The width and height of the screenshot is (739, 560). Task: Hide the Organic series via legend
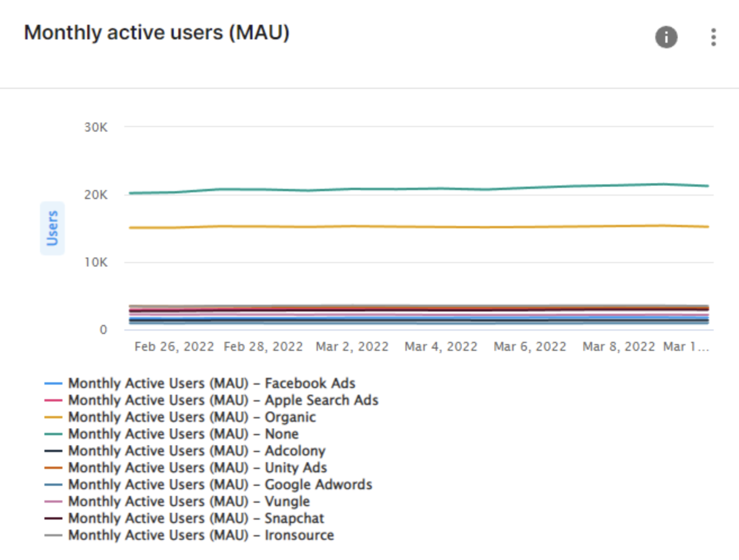tap(192, 417)
